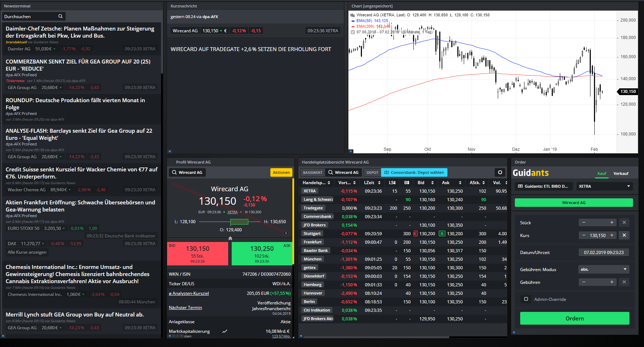Decrease Gebühren with minus button
Viewport: 644px width, 347px height.
pos(584,282)
